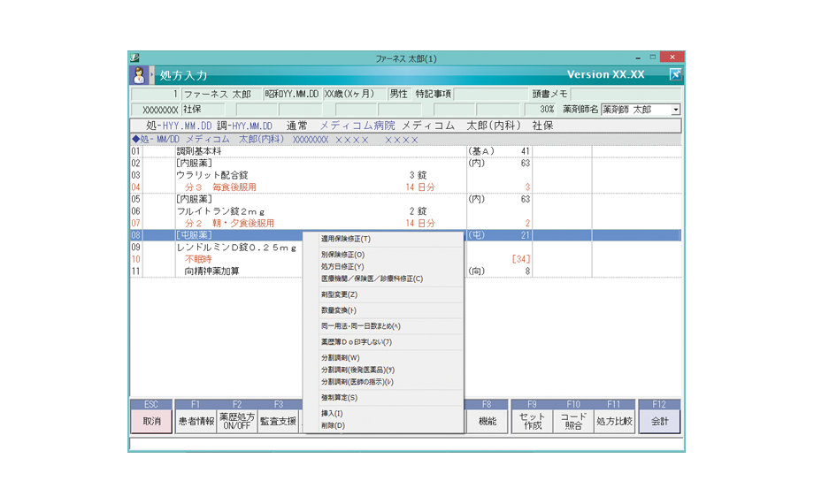Open the 薬剤師名 dropdown list
Screen dimensions: 814x504
(x=676, y=110)
